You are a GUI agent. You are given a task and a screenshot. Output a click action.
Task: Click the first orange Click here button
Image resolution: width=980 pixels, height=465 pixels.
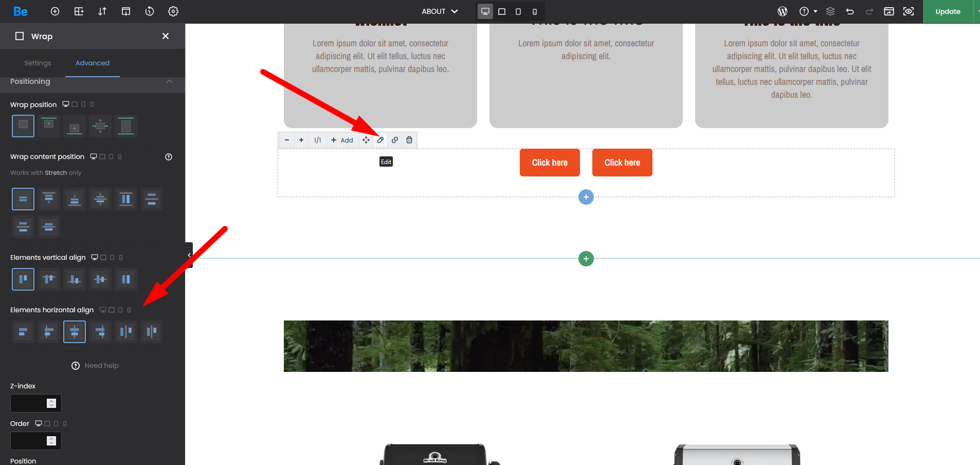click(x=550, y=163)
